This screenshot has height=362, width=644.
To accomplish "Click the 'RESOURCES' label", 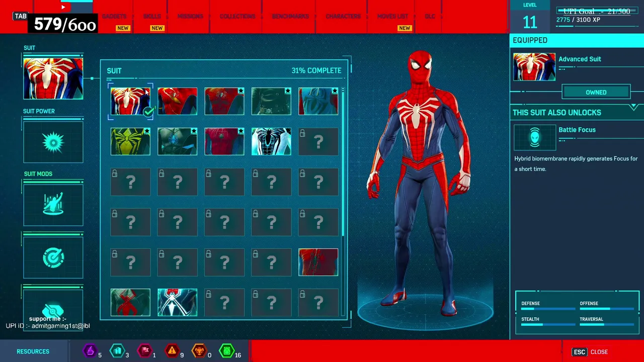I will pyautogui.click(x=33, y=351).
